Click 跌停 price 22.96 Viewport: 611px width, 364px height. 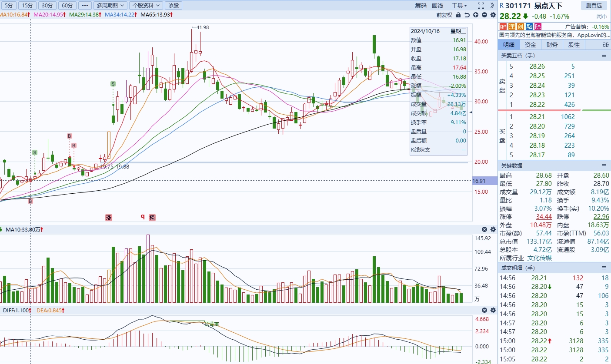[601, 217]
